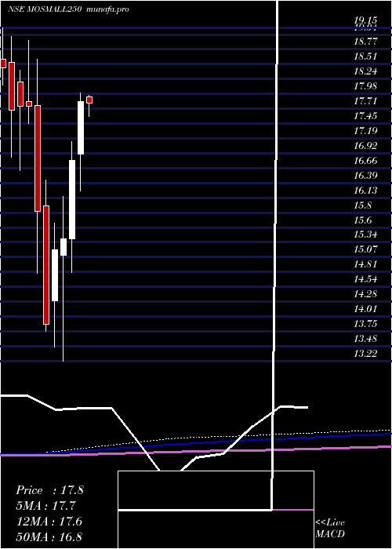Click the 15.6 price axis label
Screen dimensions: 392x549
[x=362, y=220]
